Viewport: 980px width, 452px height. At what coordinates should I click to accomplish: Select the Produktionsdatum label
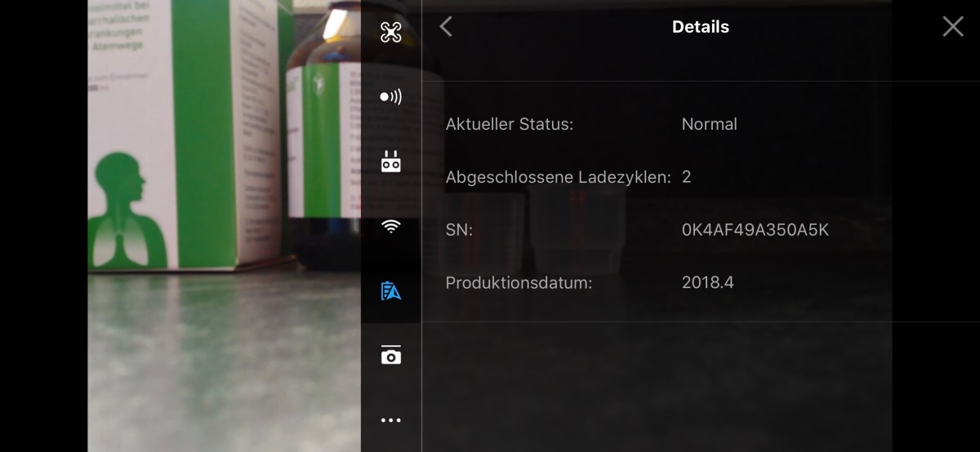[519, 283]
